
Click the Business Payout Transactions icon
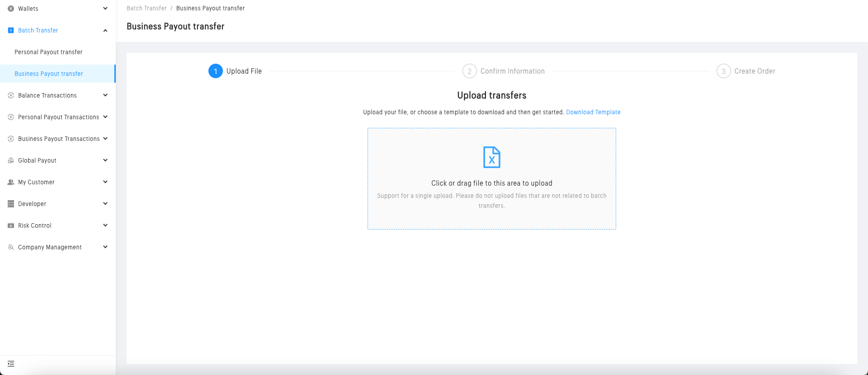click(11, 139)
